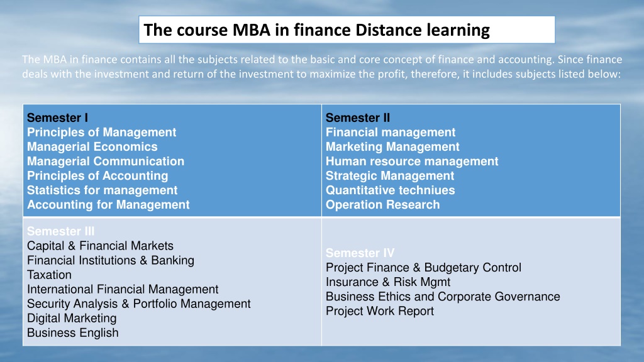Viewport: 644px width, 362px height.
Task: Select Security Analysis & Portfolio Management
Action: pyautogui.click(x=139, y=304)
